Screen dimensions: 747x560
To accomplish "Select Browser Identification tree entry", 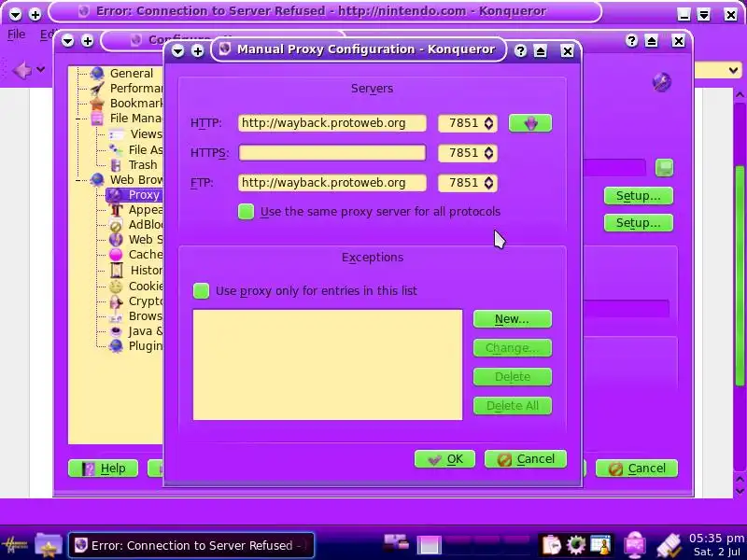I will 146,316.
